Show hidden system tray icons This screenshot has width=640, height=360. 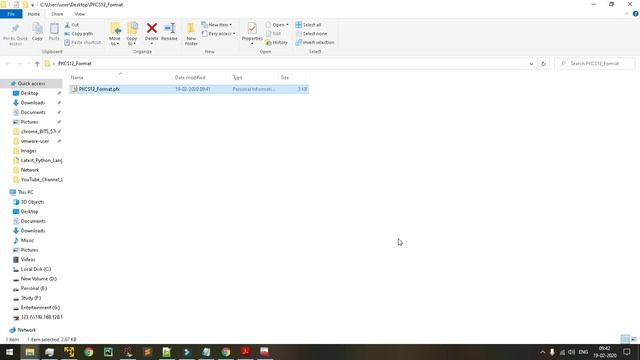click(x=542, y=352)
